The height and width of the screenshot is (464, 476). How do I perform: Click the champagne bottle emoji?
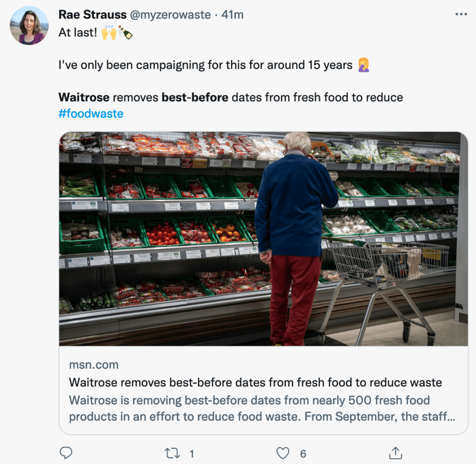point(125,33)
